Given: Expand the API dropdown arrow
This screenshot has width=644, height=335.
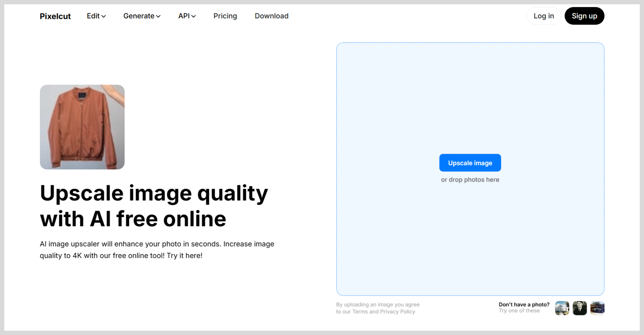Looking at the screenshot, I should click(194, 16).
